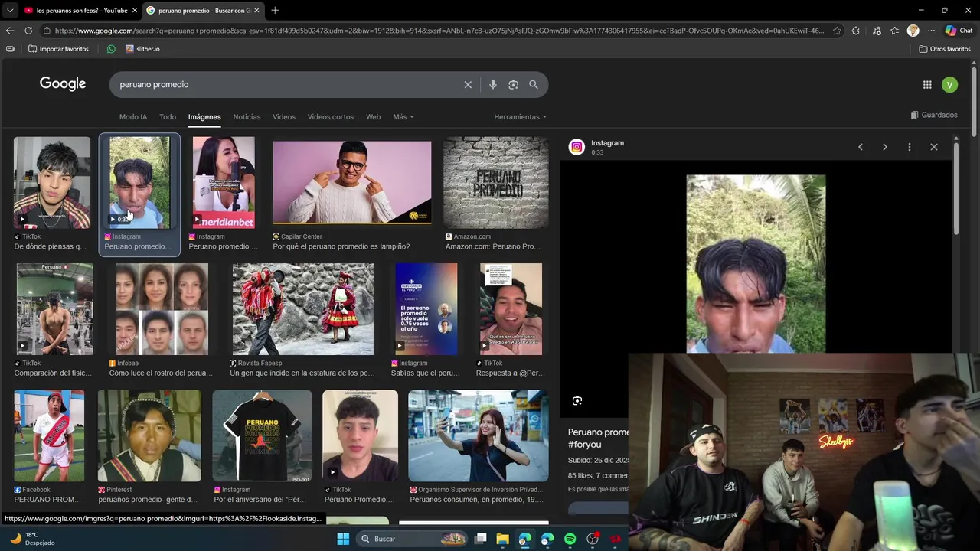The height and width of the screenshot is (551, 980).
Task: Switch to Videos cortos tab
Action: pyautogui.click(x=331, y=117)
